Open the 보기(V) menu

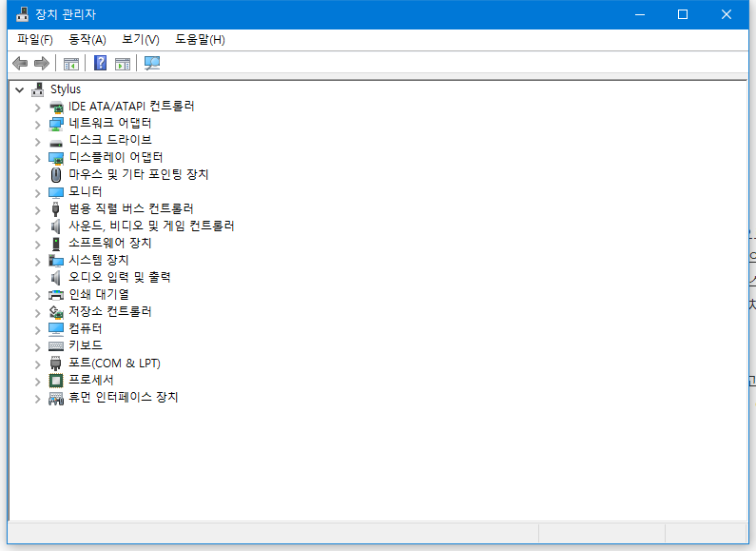click(x=141, y=40)
